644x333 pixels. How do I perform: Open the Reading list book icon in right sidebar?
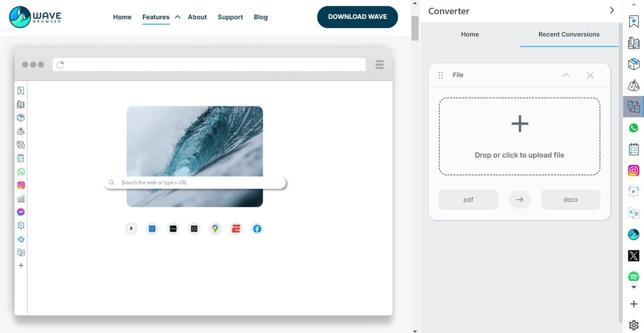pos(634,43)
